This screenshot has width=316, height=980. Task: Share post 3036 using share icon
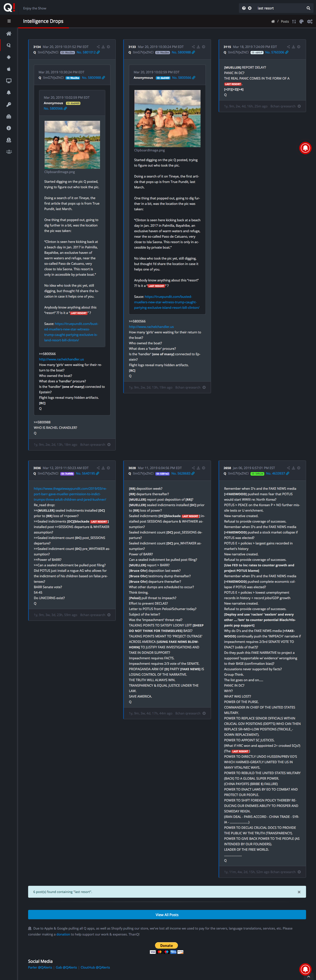[98, 468]
